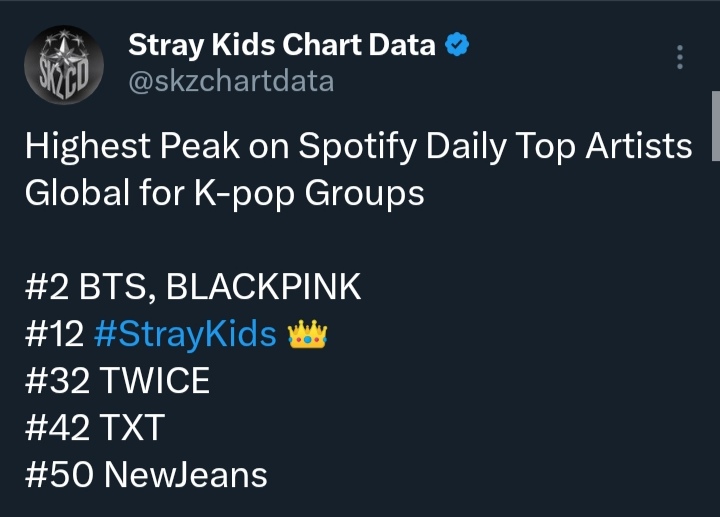
Task: Open the #StrayKids hashtag link
Action: (186, 335)
